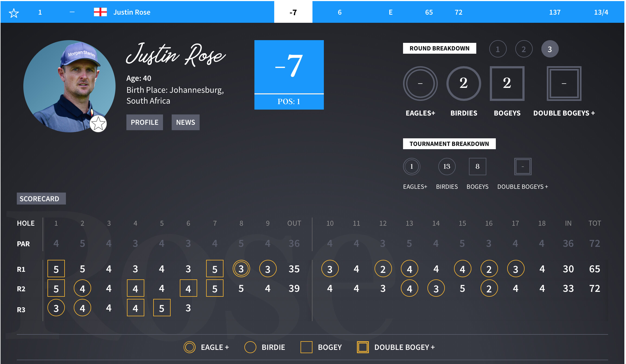
Task: Click the round Bogeys count square icon
Action: [x=507, y=83]
